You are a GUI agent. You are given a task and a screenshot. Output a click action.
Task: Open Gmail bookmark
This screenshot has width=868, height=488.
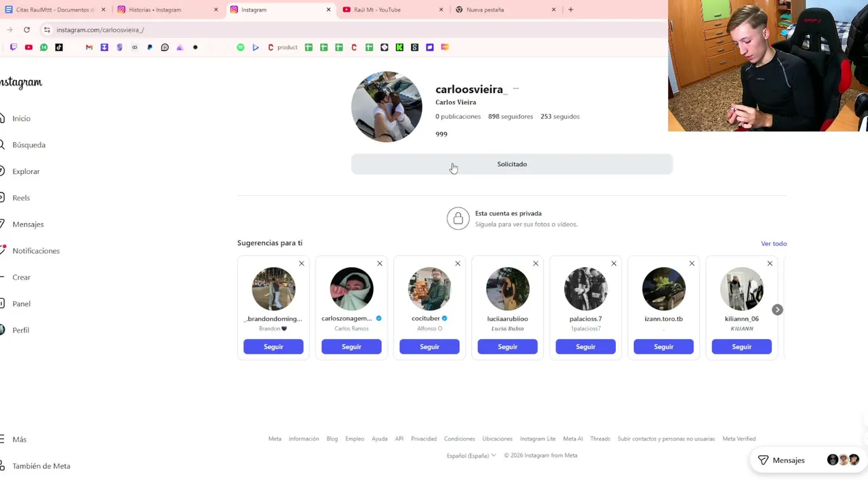89,47
